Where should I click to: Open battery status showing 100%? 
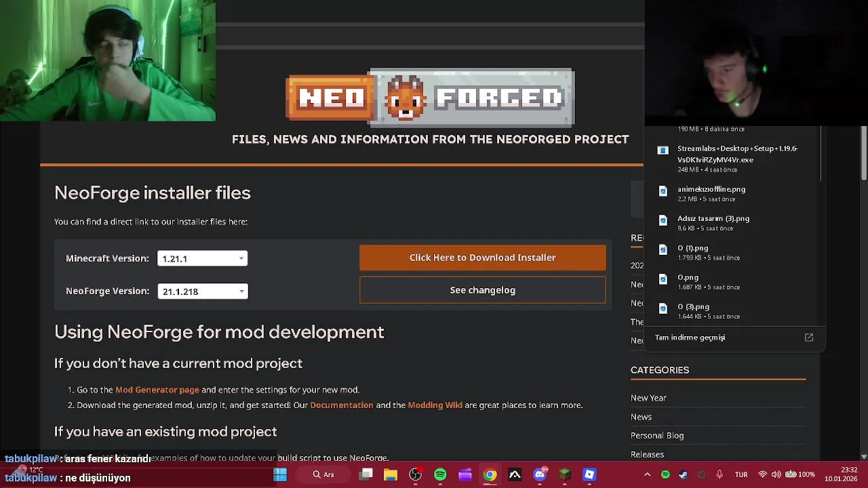[800, 474]
